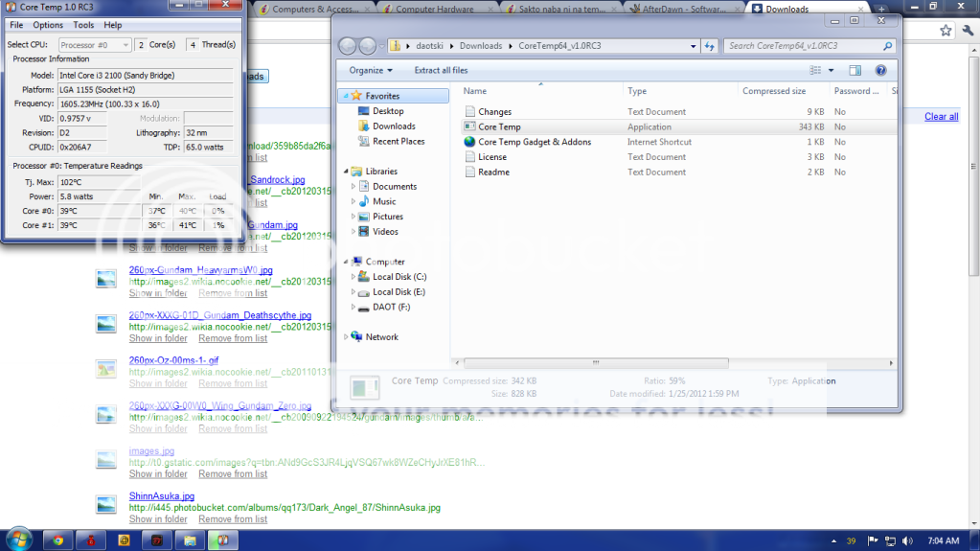The image size is (980, 551).
Task: Click the Clear all link on Downloads page
Action: [942, 116]
